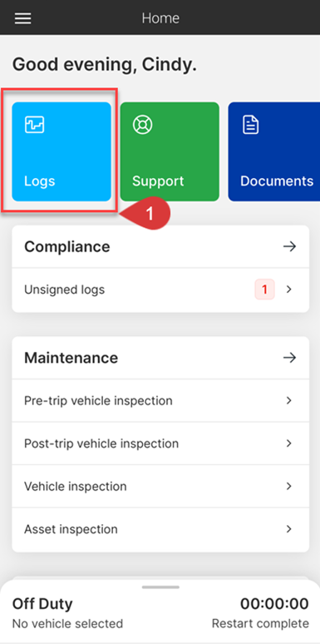Expand Unsigned logs chevron
Image resolution: width=320 pixels, height=644 pixels.
click(x=289, y=290)
